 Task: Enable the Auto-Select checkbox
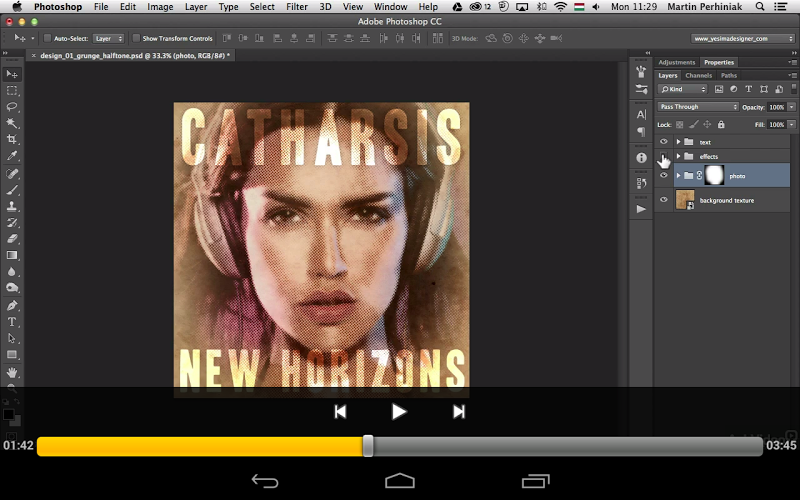tap(46, 38)
